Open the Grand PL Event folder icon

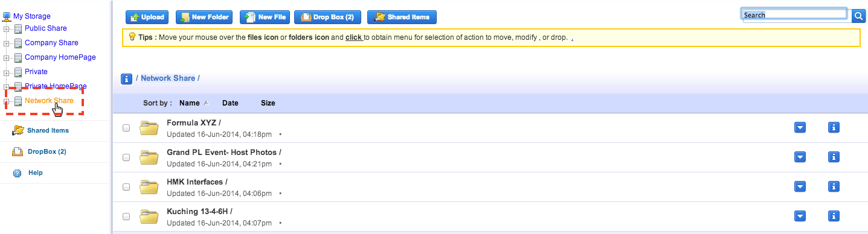[x=149, y=157]
